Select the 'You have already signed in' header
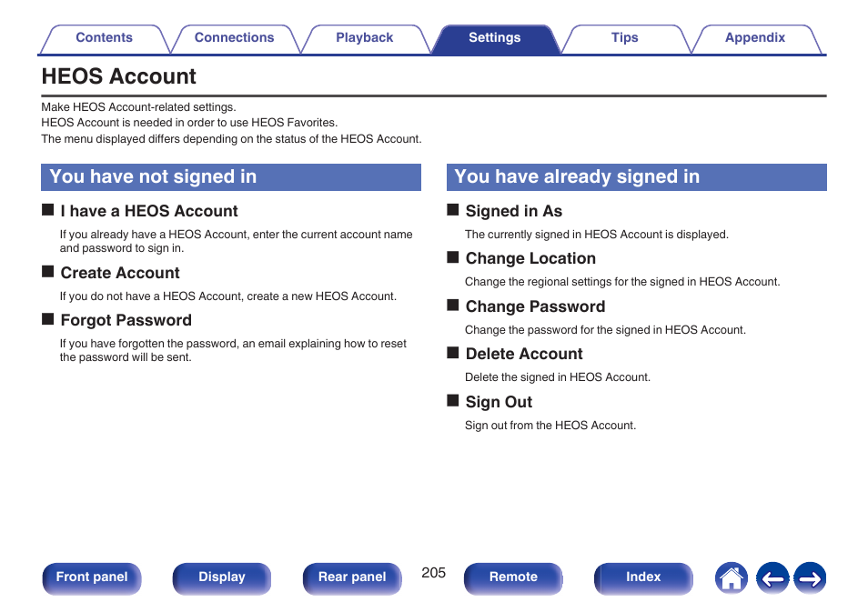This screenshot has height=612, width=868. coord(637,177)
